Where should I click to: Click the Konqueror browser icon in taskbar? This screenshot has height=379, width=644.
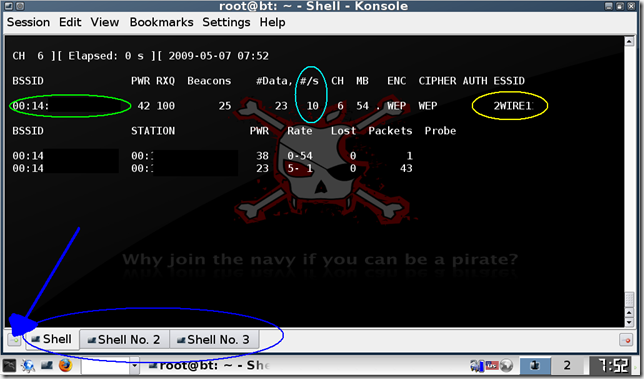tap(28, 365)
